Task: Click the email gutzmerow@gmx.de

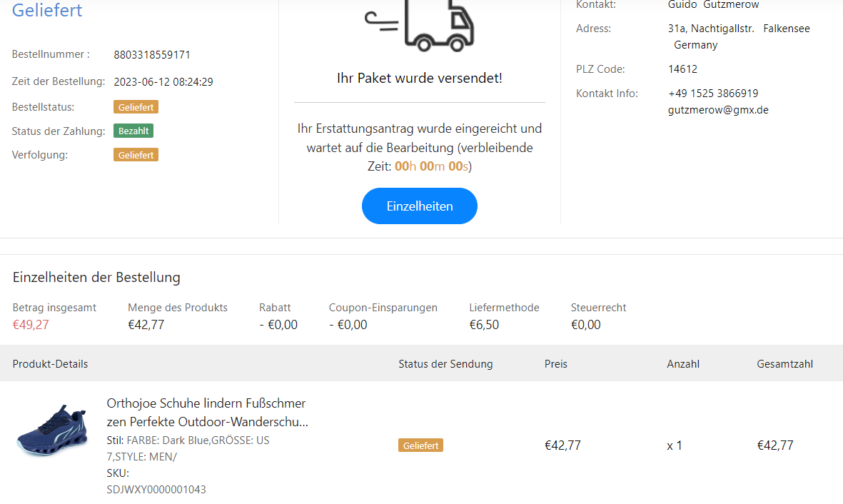Action: pos(718,110)
